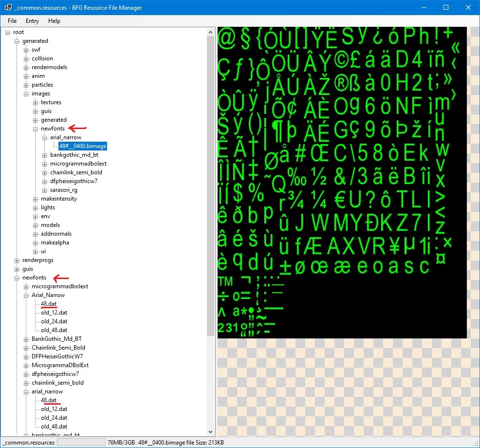The width and height of the screenshot is (480, 448).
Task: Expand the makeintensity folder
Action: pyautogui.click(x=35, y=199)
